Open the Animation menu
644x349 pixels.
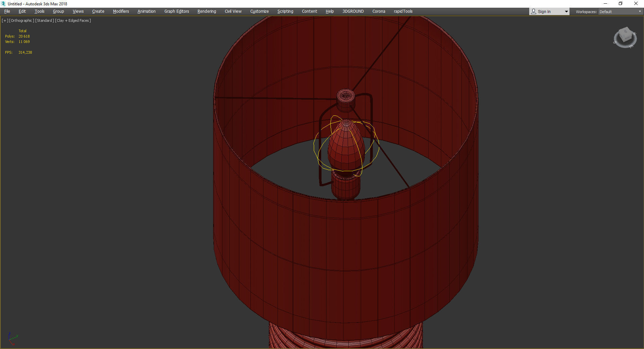[x=146, y=11]
